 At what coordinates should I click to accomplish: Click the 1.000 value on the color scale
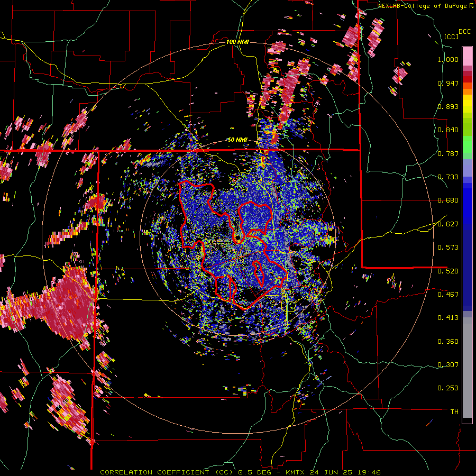pos(448,59)
